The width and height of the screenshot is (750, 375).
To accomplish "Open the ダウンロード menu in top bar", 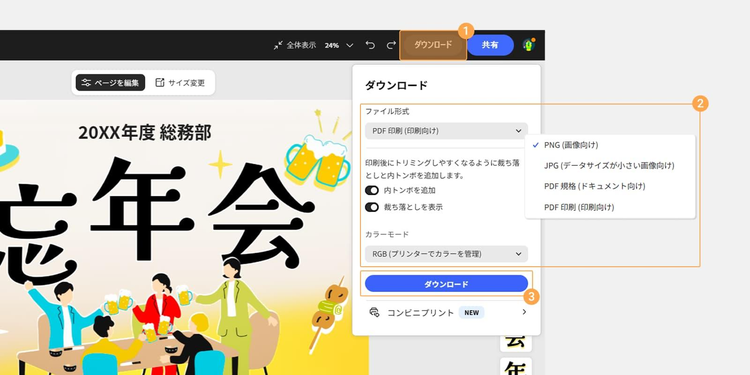I will pos(433,45).
